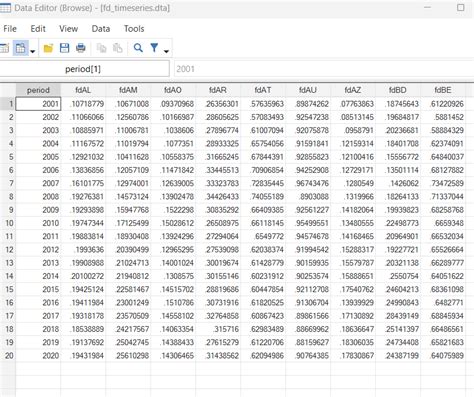Viewport: 474px width, 397px height.
Task: Click fdAT value .74055189
Action: (x=263, y=197)
